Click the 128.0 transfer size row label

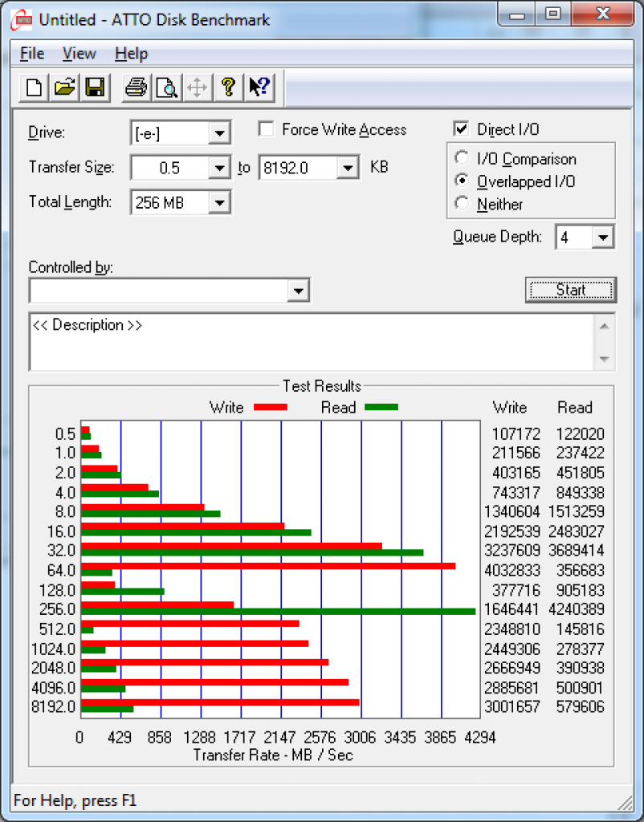[x=58, y=590]
